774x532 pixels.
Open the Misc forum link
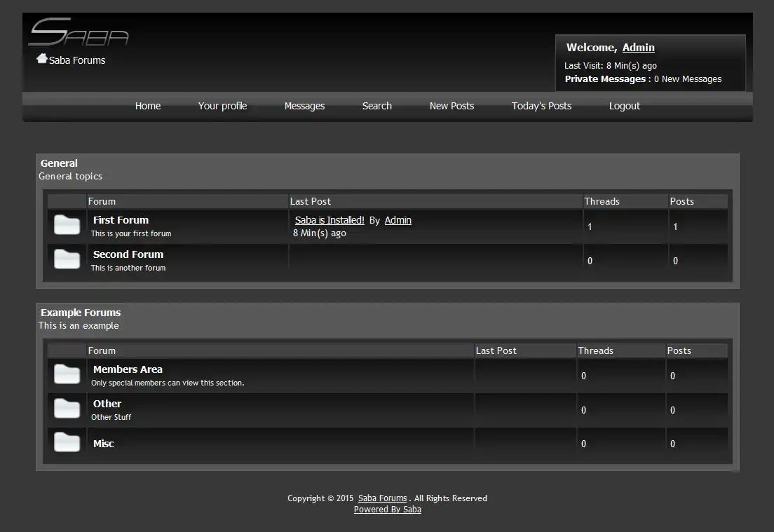(x=103, y=443)
